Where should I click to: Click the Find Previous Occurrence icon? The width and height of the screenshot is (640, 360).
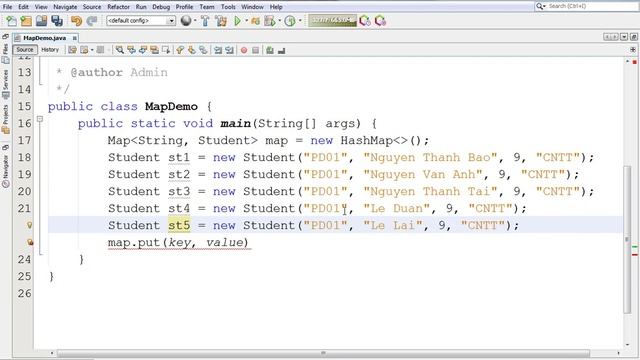point(131,50)
